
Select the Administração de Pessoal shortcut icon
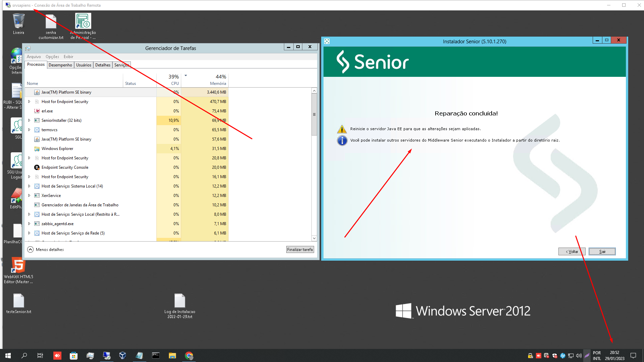tap(83, 26)
